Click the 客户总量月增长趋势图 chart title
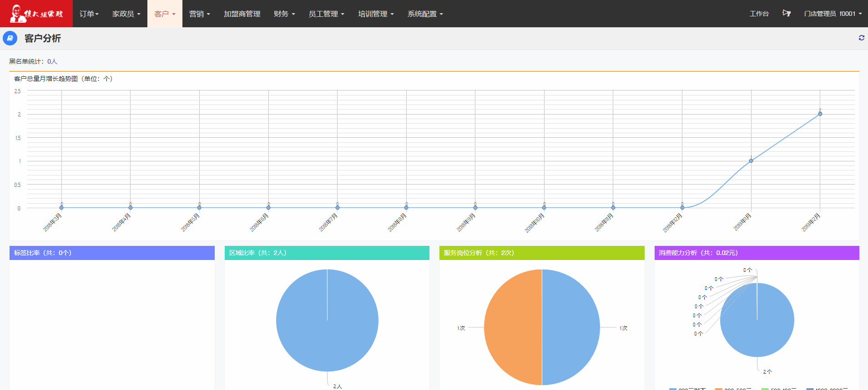 click(x=63, y=79)
